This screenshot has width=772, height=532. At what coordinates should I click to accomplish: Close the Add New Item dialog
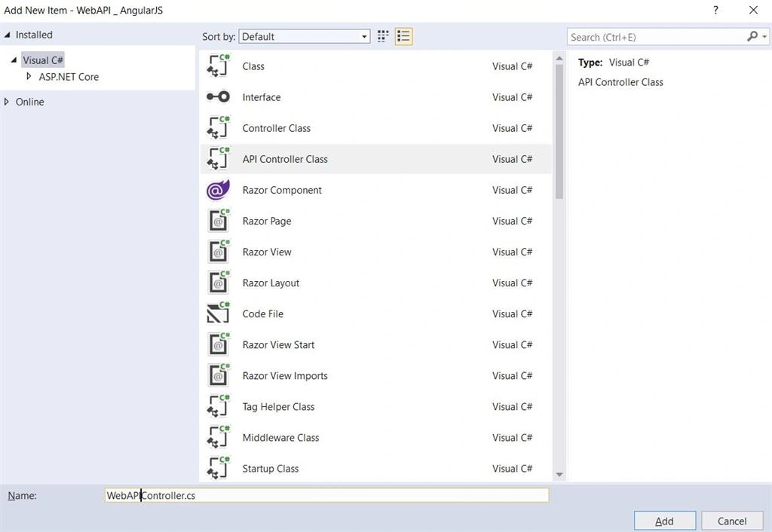pyautogui.click(x=753, y=10)
